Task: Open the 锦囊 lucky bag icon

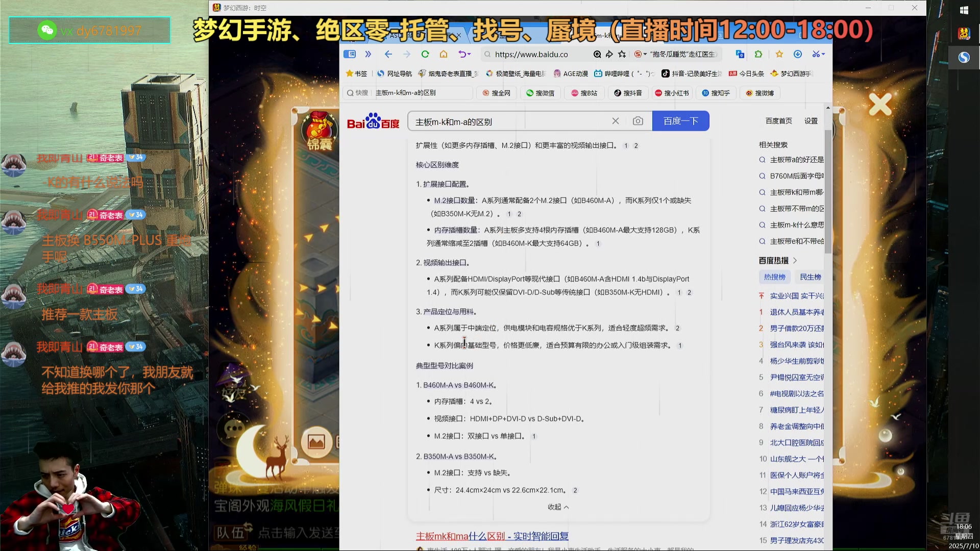Action: pos(320,131)
